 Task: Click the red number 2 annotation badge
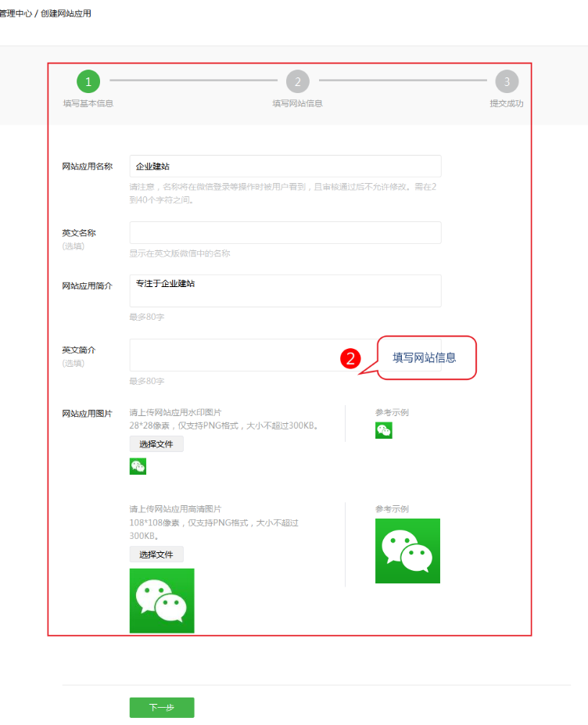pos(351,358)
